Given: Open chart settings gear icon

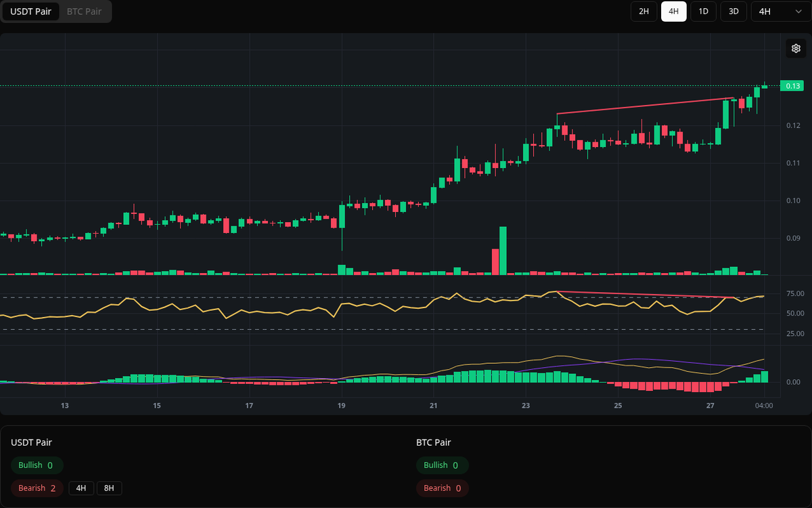Looking at the screenshot, I should (x=796, y=48).
